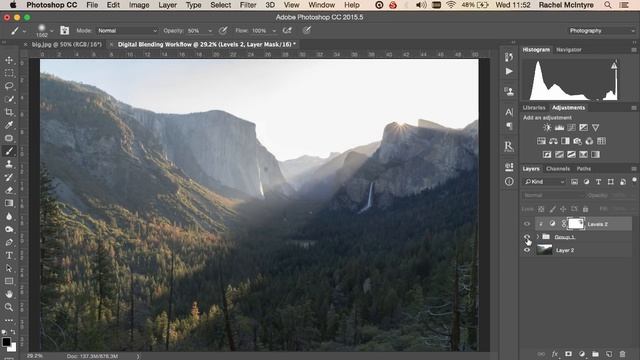
Task: Select the Rectangular Marquee tool
Action: tap(9, 73)
